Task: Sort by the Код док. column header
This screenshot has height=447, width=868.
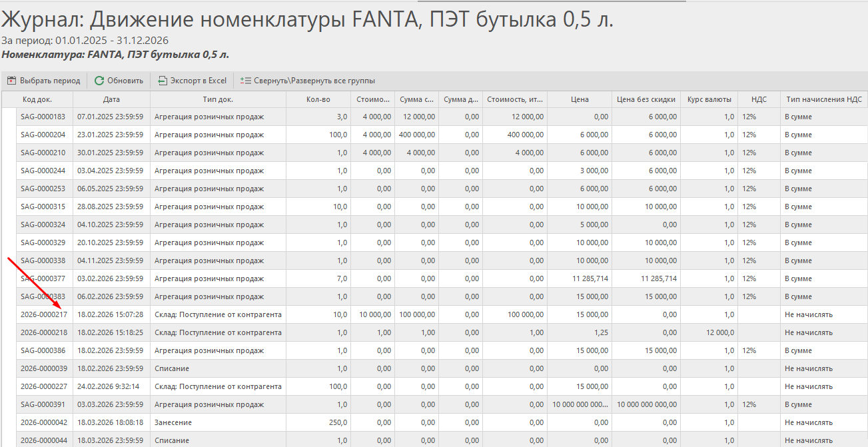Action: coord(37,99)
